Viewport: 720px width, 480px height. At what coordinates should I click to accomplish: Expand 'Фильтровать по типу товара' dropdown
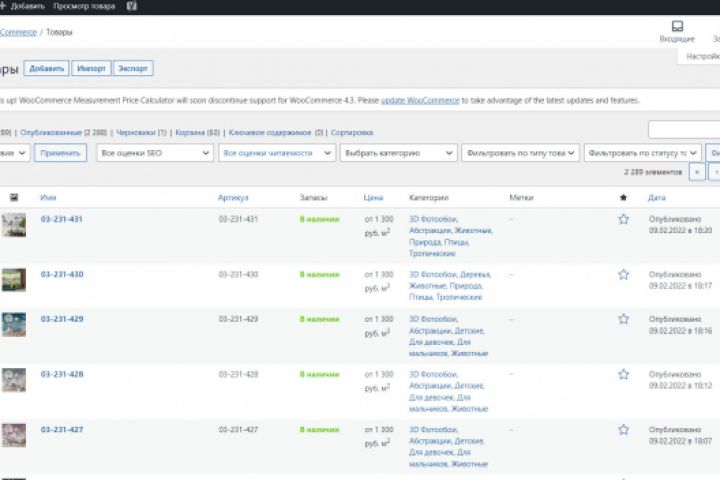[519, 153]
